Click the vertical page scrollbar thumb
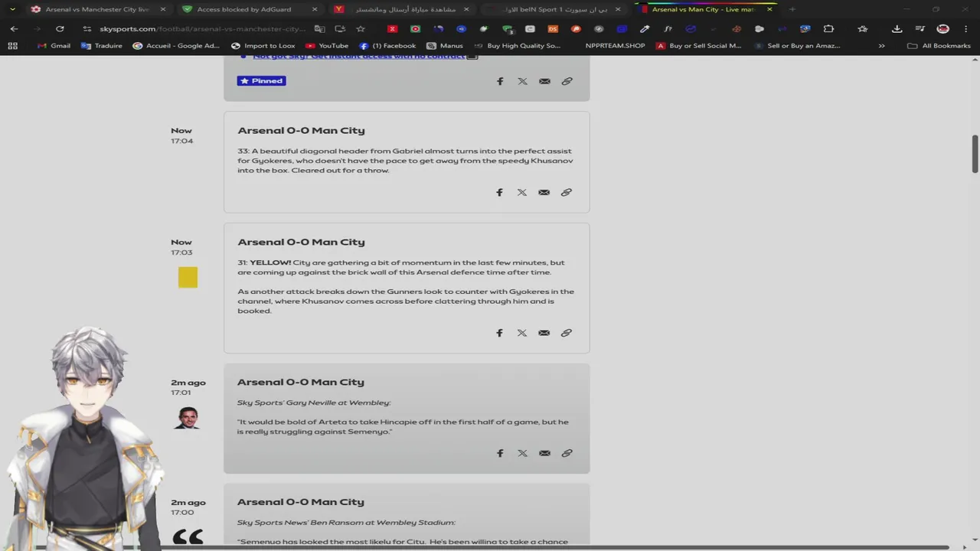Image resolution: width=980 pixels, height=551 pixels. 975,154
